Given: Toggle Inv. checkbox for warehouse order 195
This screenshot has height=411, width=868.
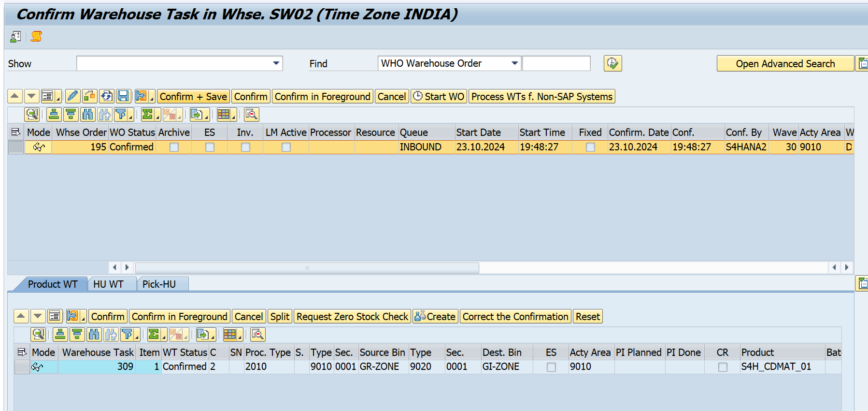Looking at the screenshot, I should (245, 147).
